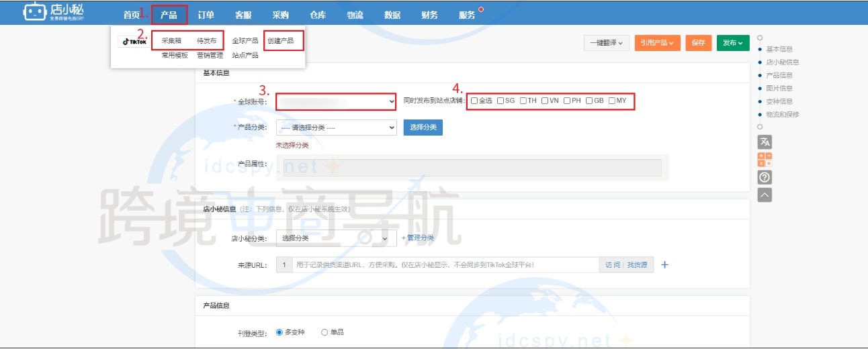The height and width of the screenshot is (349, 868).
Task: Click the help question mark icon
Action: click(765, 177)
